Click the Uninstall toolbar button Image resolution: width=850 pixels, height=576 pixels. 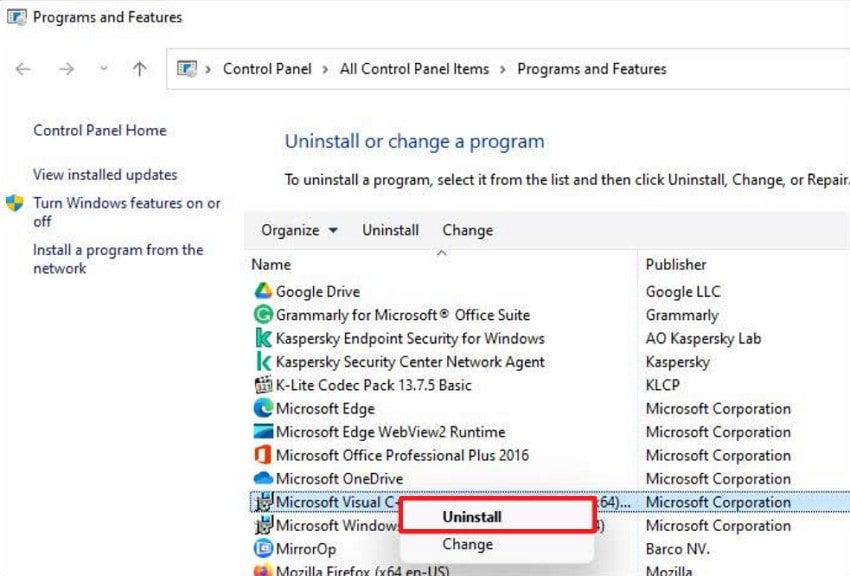390,230
